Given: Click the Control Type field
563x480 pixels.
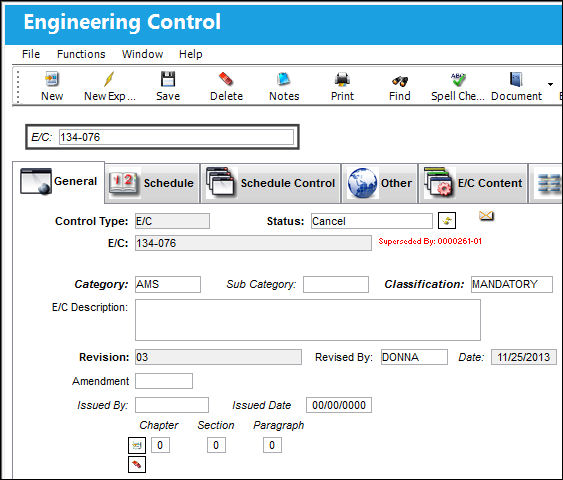Looking at the screenshot, I should (x=172, y=221).
